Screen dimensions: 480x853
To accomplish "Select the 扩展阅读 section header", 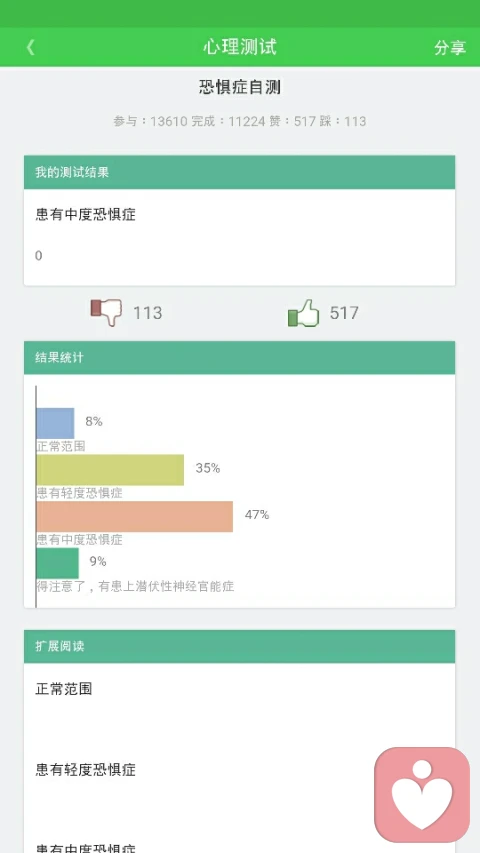I will [x=239, y=646].
